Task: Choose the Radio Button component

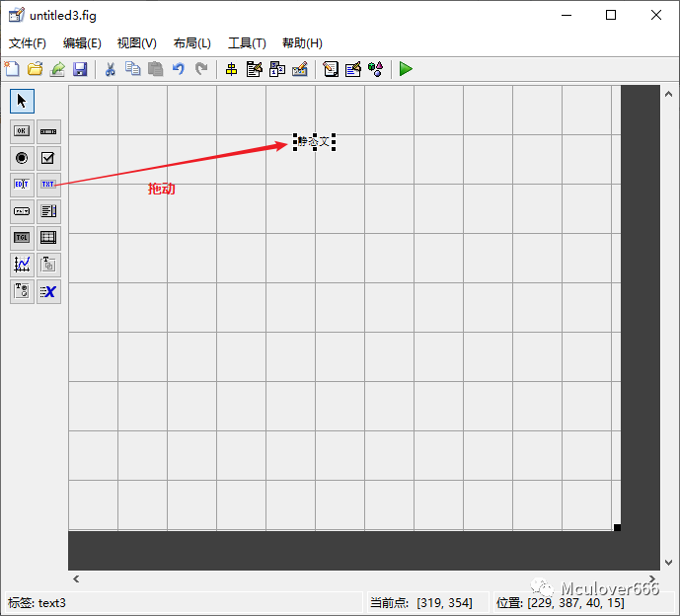Action: (22, 158)
